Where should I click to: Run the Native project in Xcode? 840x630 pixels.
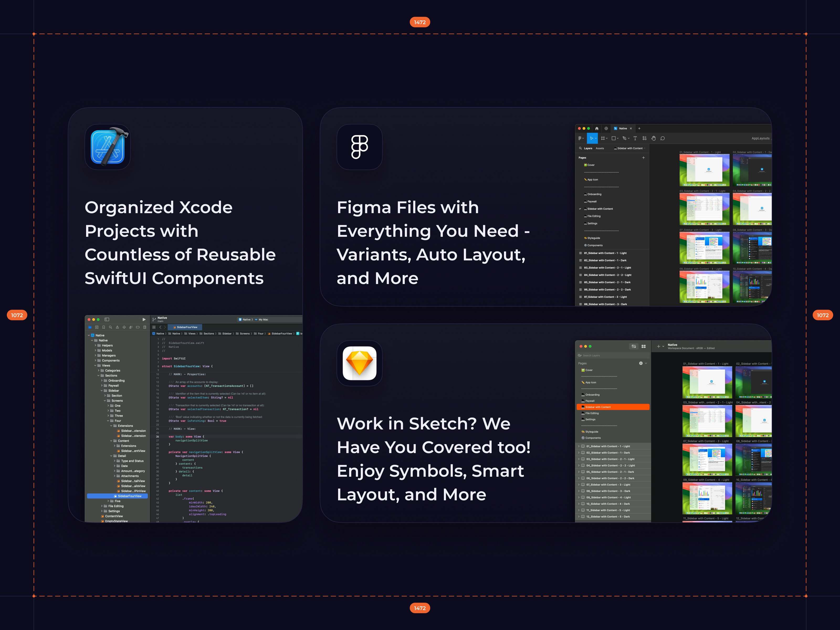144,320
